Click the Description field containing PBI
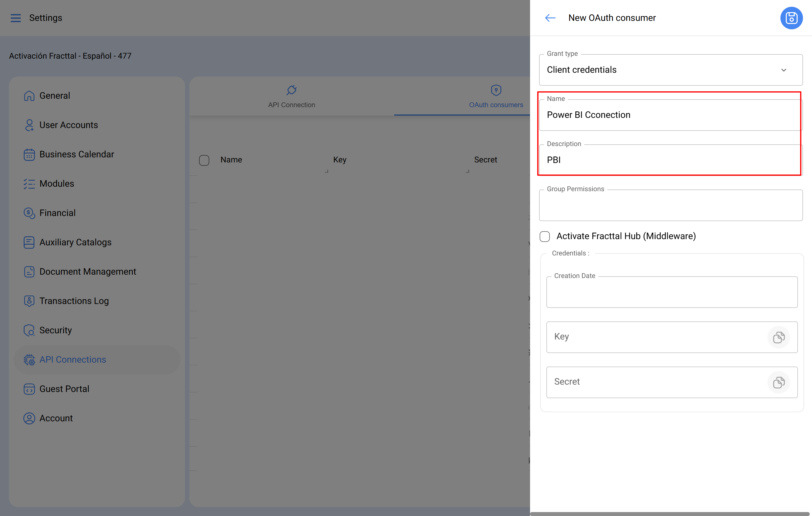The image size is (812, 516). [x=670, y=160]
